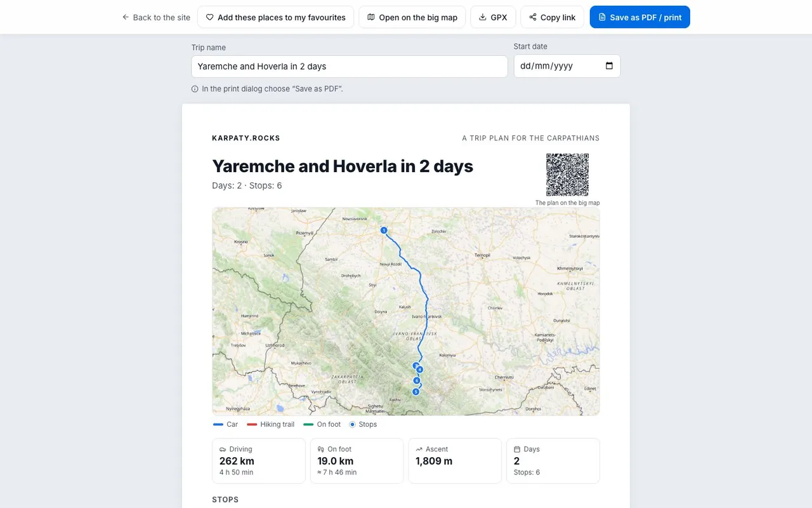Click the Ascent 1,809 m card
The height and width of the screenshot is (508, 812).
pyautogui.click(x=455, y=461)
